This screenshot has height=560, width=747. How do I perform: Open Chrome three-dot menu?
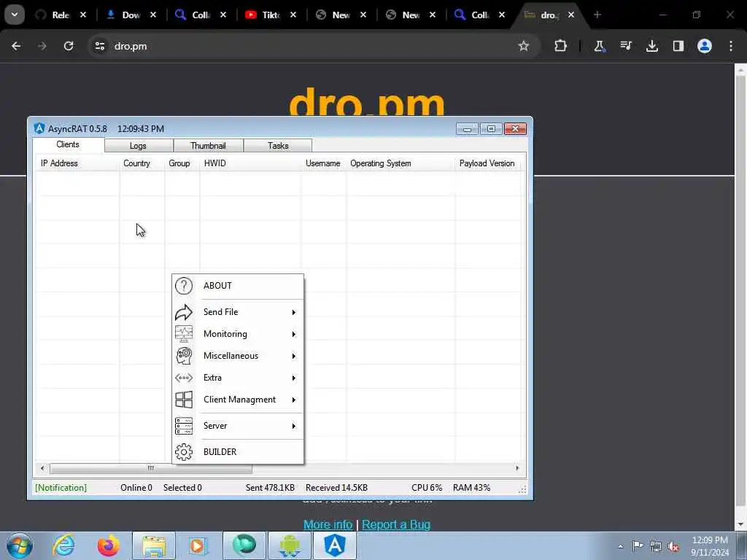click(731, 46)
